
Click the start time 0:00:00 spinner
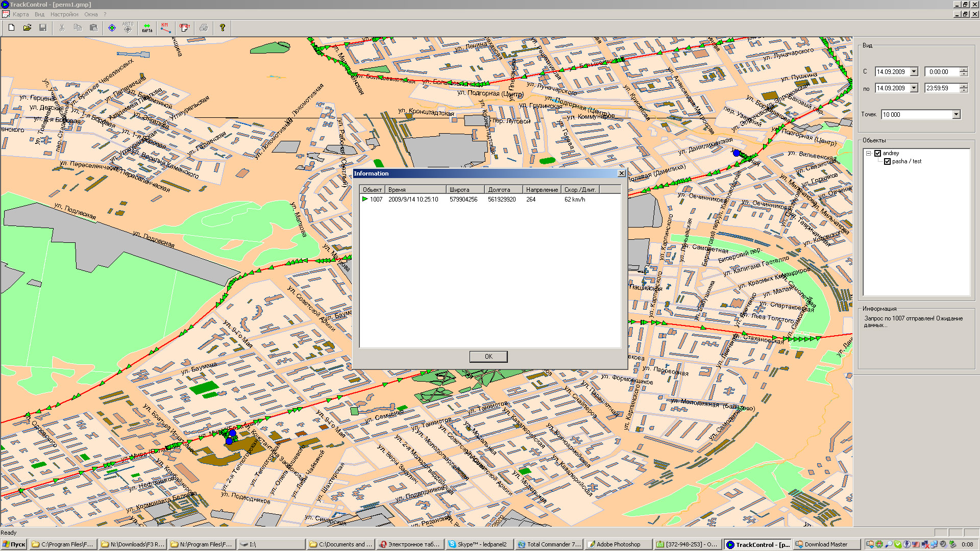pyautogui.click(x=963, y=72)
